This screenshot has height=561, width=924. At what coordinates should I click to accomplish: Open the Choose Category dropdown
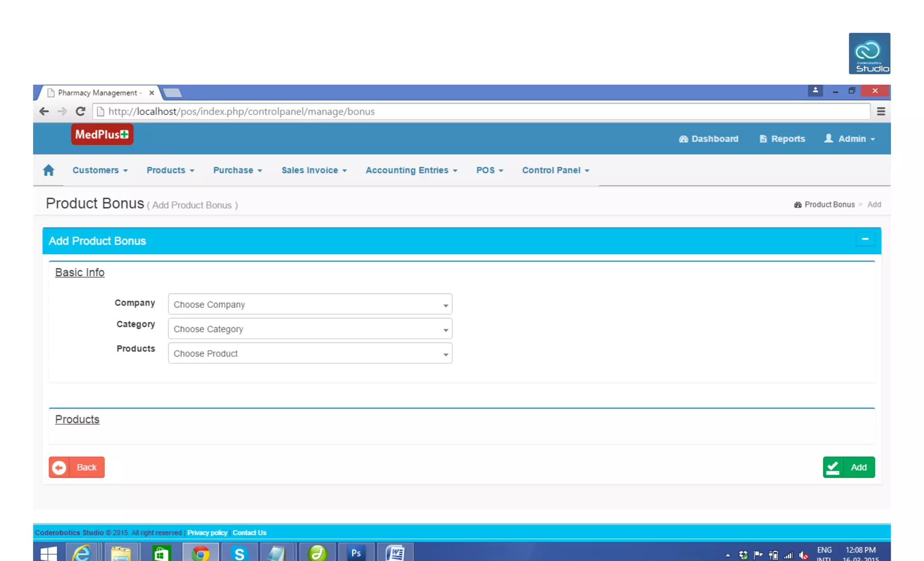click(x=310, y=329)
